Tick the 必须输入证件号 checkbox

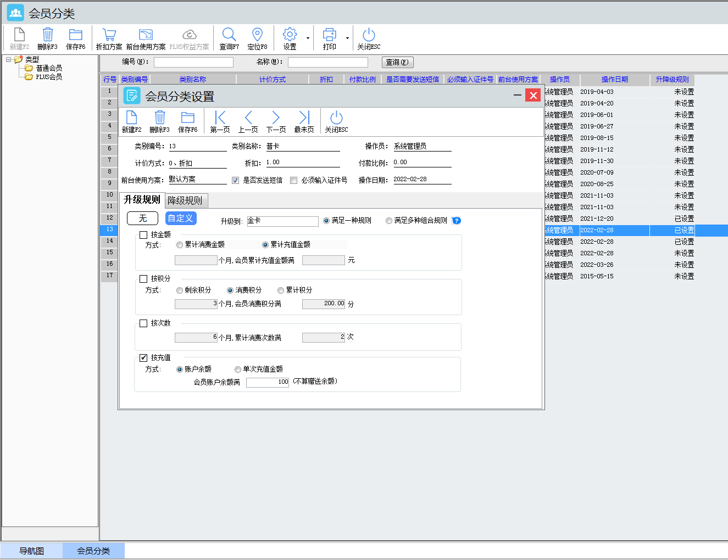coord(293,181)
